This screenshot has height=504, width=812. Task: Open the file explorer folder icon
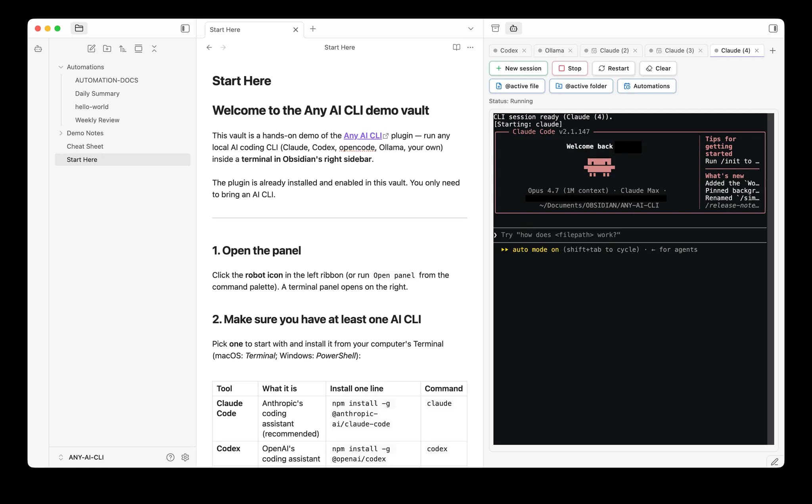click(x=79, y=28)
